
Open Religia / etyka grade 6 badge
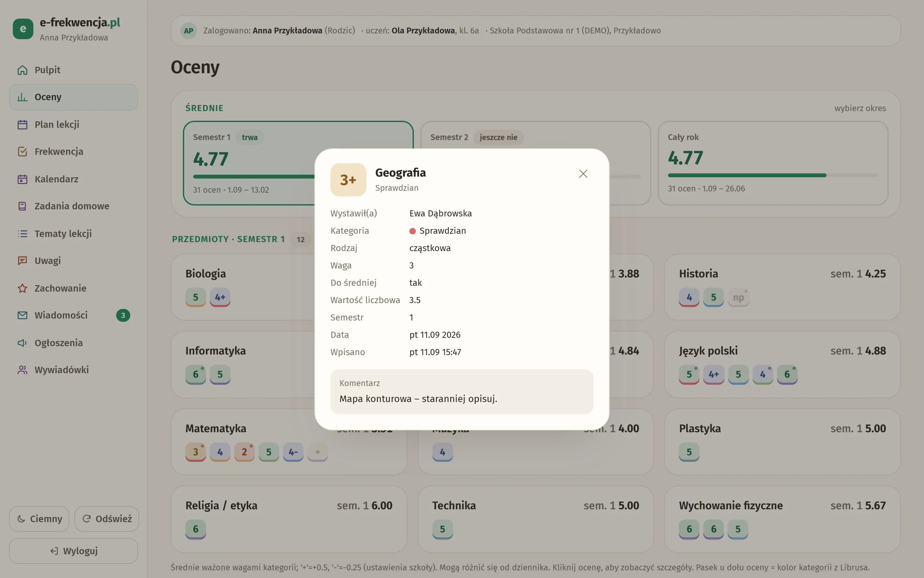(x=195, y=530)
